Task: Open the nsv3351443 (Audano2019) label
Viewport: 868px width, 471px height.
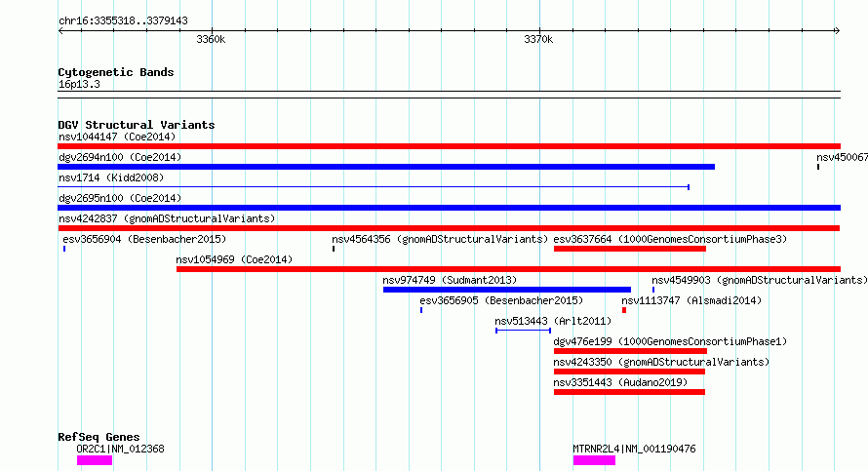Action: (x=620, y=382)
